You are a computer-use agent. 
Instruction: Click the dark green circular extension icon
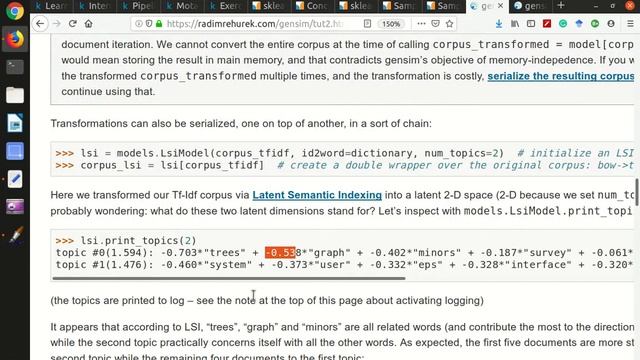[595, 24]
